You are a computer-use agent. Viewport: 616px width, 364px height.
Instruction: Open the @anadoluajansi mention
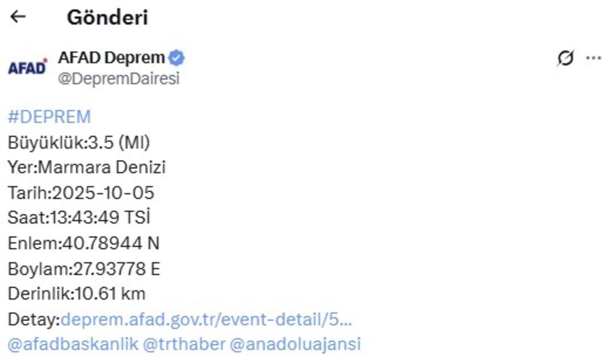tap(295, 344)
